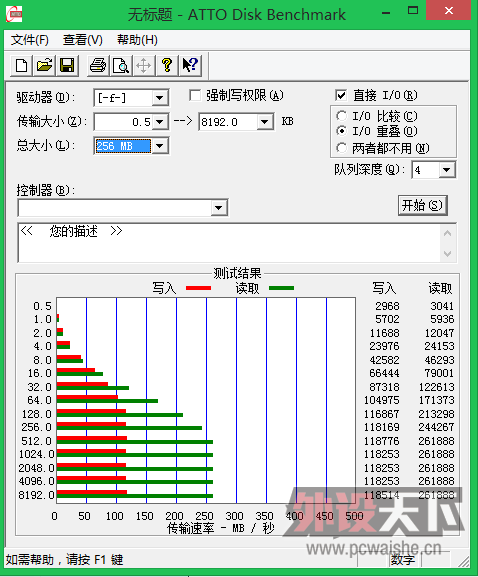478x577 pixels.
Task: Open the 查看(V) menu
Action: coord(82,40)
